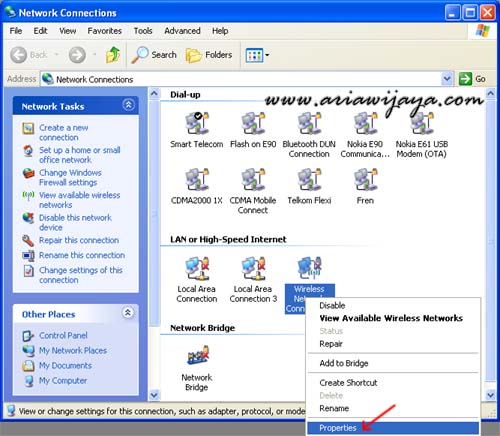Click Disable this network device link
The width and height of the screenshot is (500, 436).
click(75, 222)
